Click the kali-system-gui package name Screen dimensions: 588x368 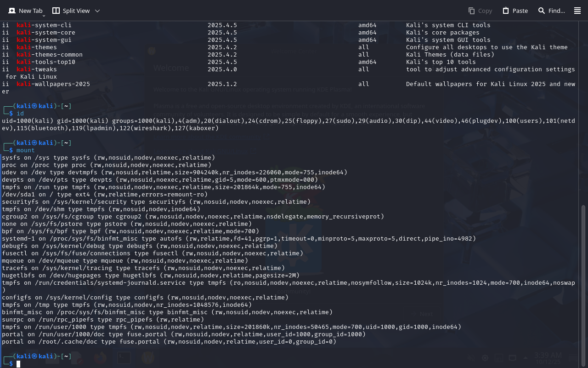coord(44,40)
